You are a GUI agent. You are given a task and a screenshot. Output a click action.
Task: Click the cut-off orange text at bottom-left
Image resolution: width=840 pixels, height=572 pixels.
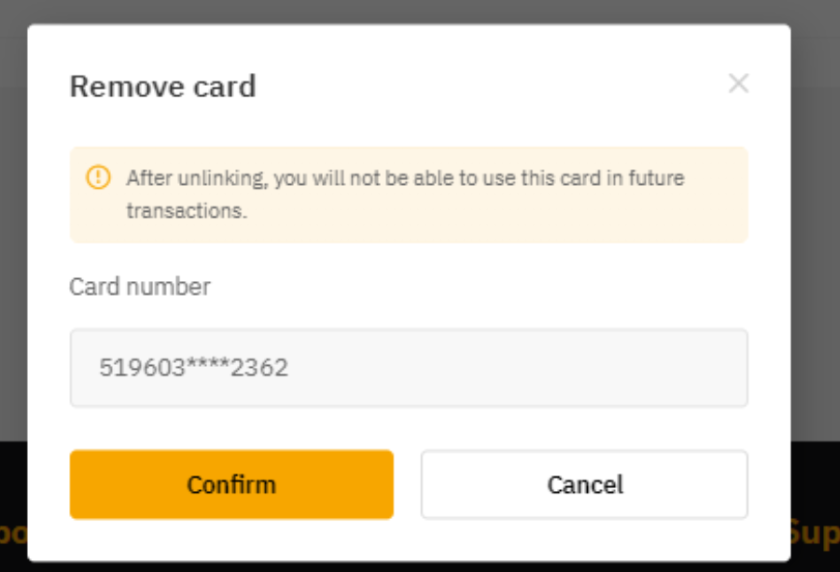pos(13,532)
